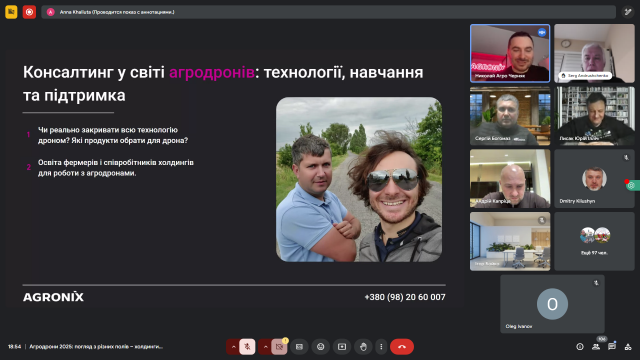Screen dimensions: 640x360
Task: Click the present screen icon
Action: 342,347
